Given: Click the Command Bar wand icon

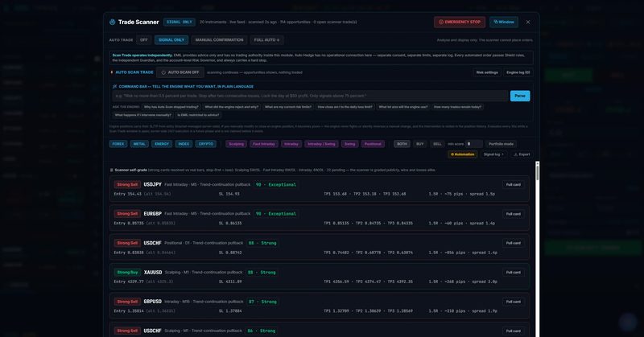Looking at the screenshot, I should coord(114,87).
